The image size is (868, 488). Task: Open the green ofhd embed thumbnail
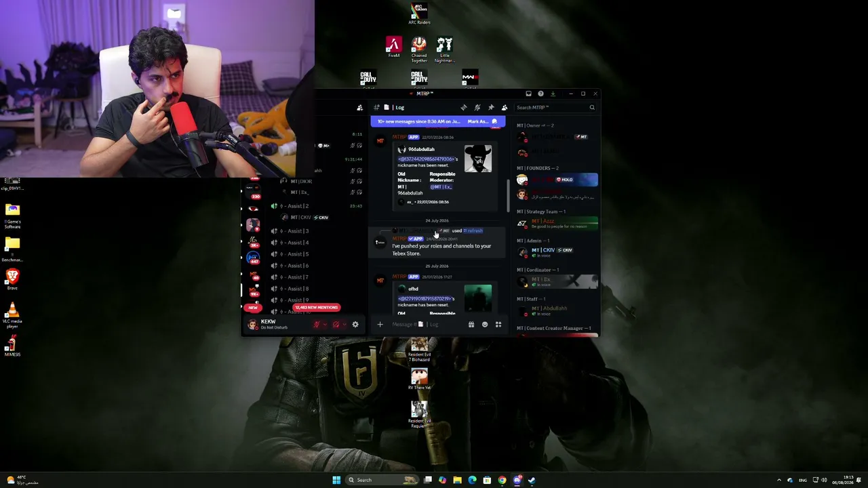478,298
